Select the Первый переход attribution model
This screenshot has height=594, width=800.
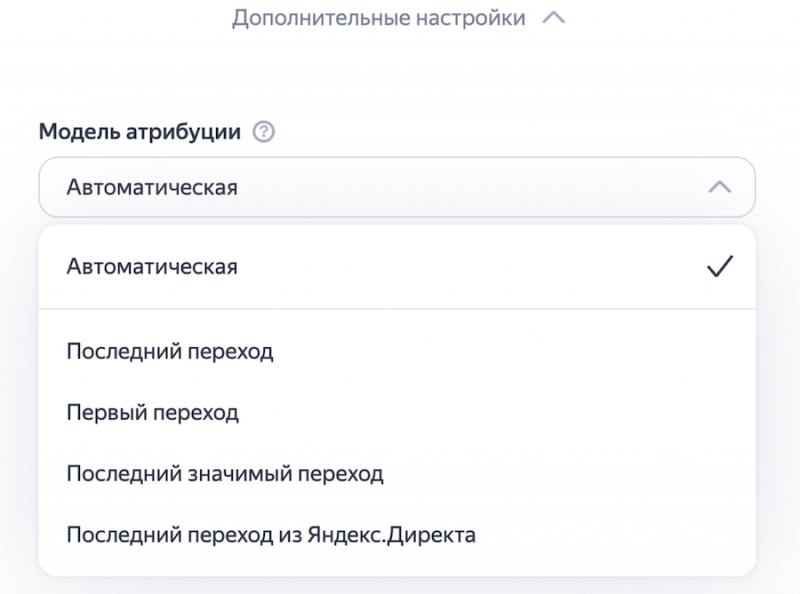click(x=153, y=412)
